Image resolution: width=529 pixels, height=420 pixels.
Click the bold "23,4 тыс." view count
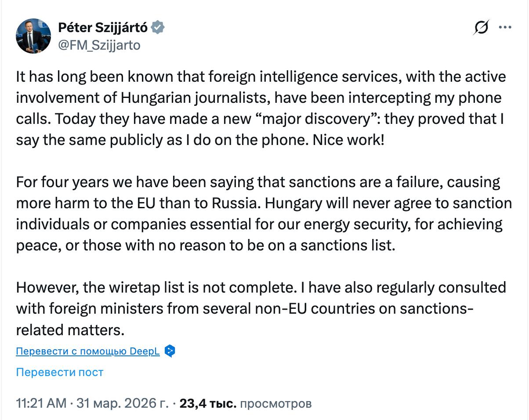point(208,403)
